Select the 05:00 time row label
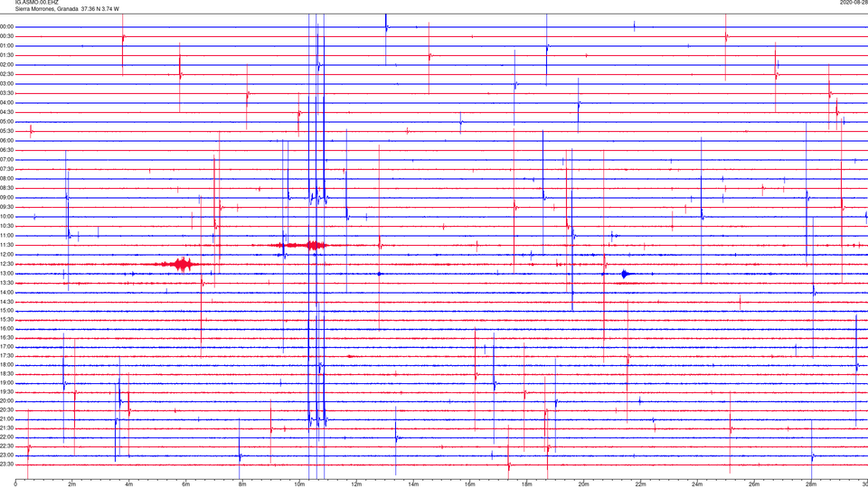 7,122
